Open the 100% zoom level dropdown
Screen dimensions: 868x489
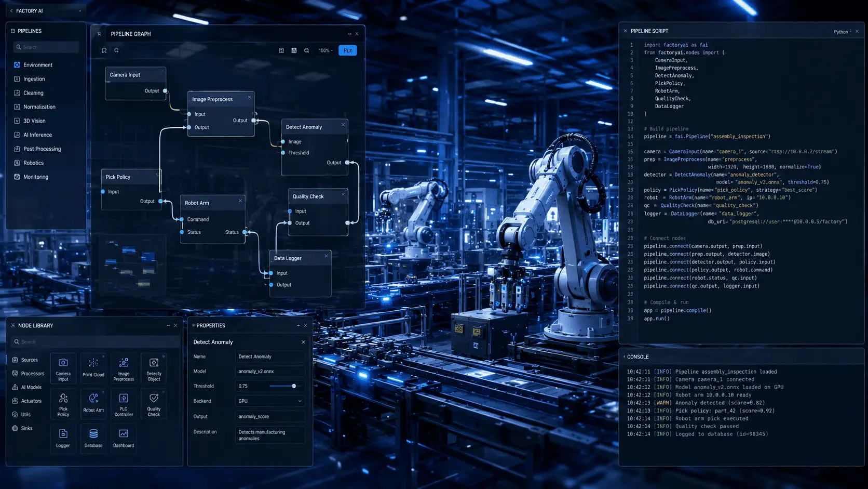point(325,50)
